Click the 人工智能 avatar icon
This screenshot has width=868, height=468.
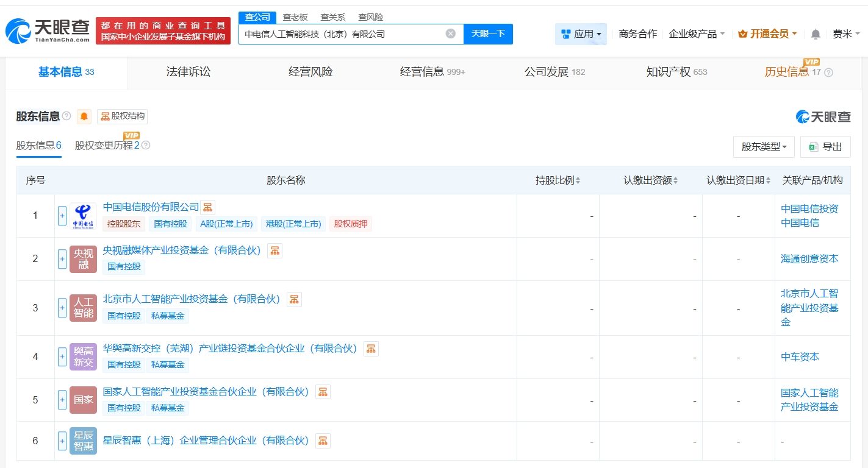click(x=83, y=308)
